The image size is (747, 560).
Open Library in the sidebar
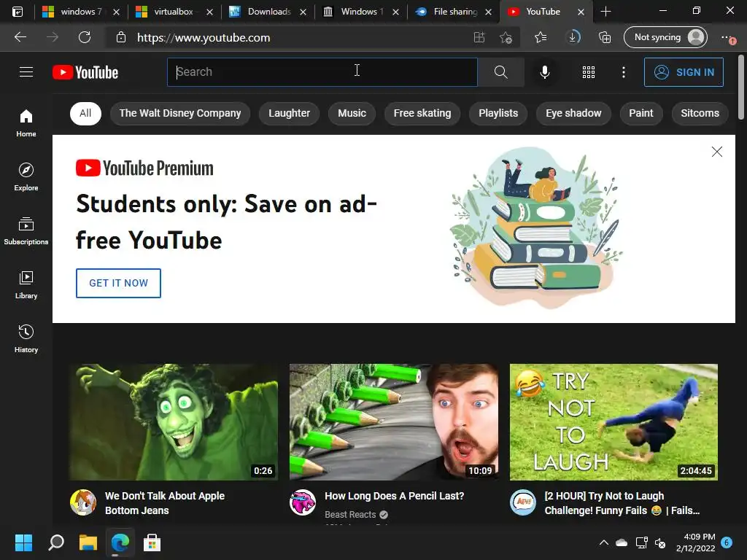(x=26, y=284)
